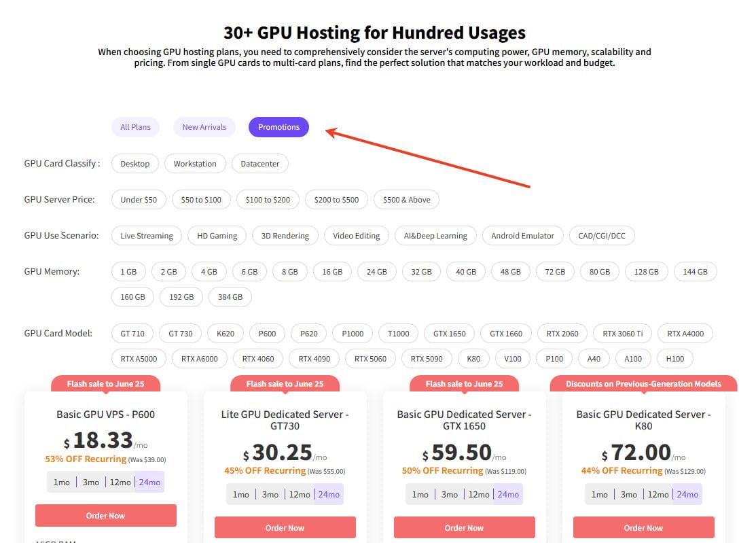Screen dimensions: 756x543
Task: Pick the RTX 5090 card model
Action: 426,359
